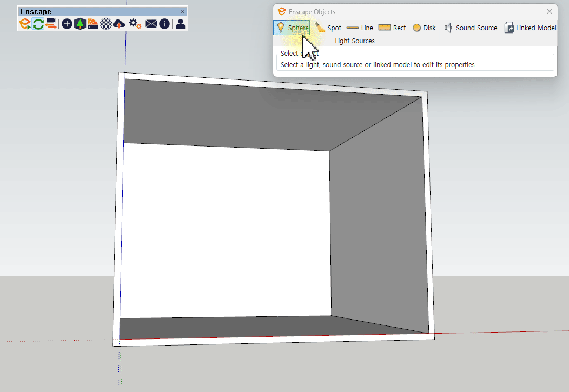569x392 pixels.
Task: Open the cloud Uploads icon
Action: (x=119, y=24)
